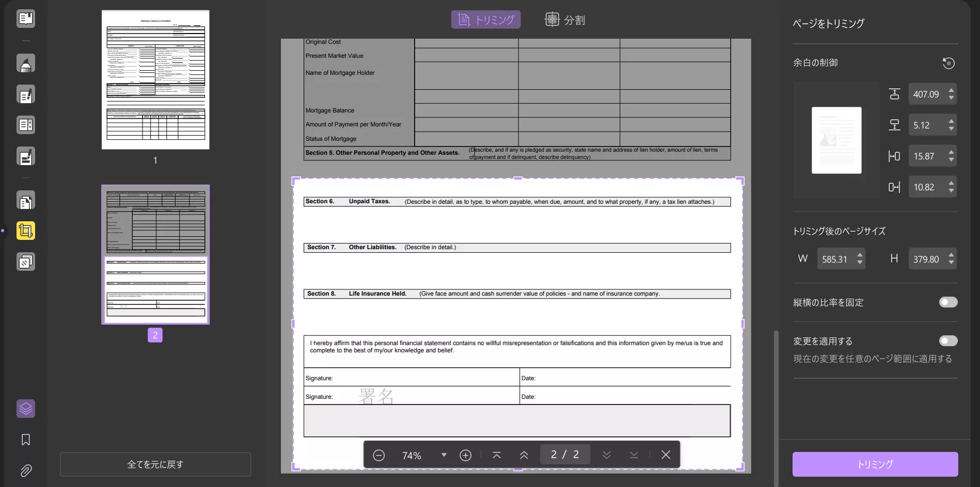Click the 現在の変更を任意のページ範囲に適用する text
Viewport: 980px width, 487px height.
[873, 359]
